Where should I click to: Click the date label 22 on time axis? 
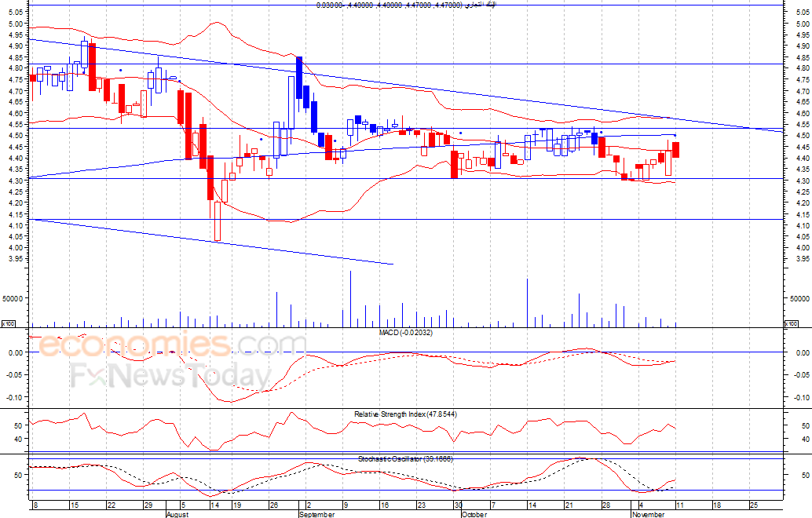click(x=111, y=505)
